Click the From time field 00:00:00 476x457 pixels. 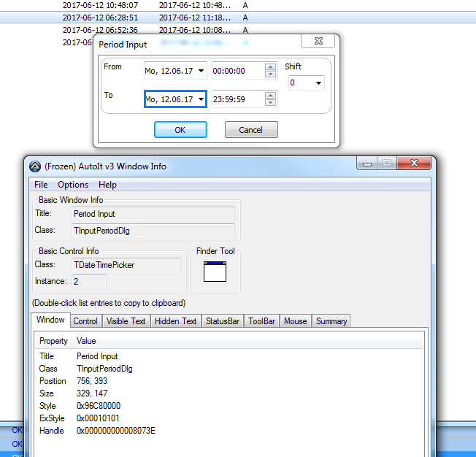point(237,71)
